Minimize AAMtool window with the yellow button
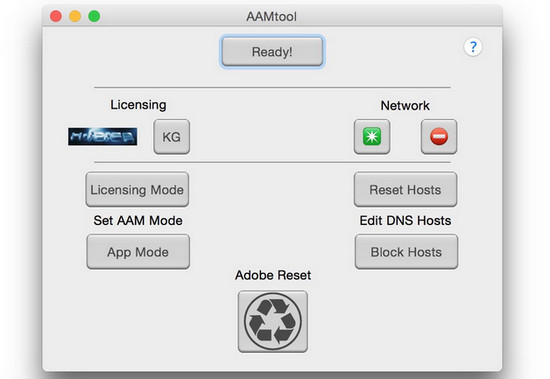This screenshot has height=379, width=550. point(75,16)
